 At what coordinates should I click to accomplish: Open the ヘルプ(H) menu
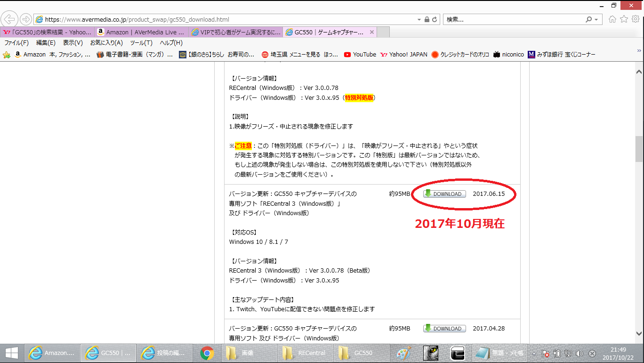coord(171,43)
